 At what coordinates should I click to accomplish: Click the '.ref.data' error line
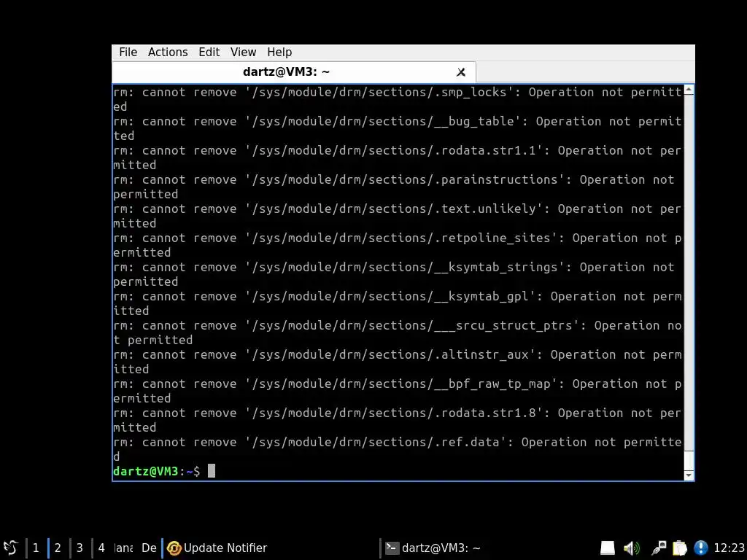pyautogui.click(x=398, y=449)
